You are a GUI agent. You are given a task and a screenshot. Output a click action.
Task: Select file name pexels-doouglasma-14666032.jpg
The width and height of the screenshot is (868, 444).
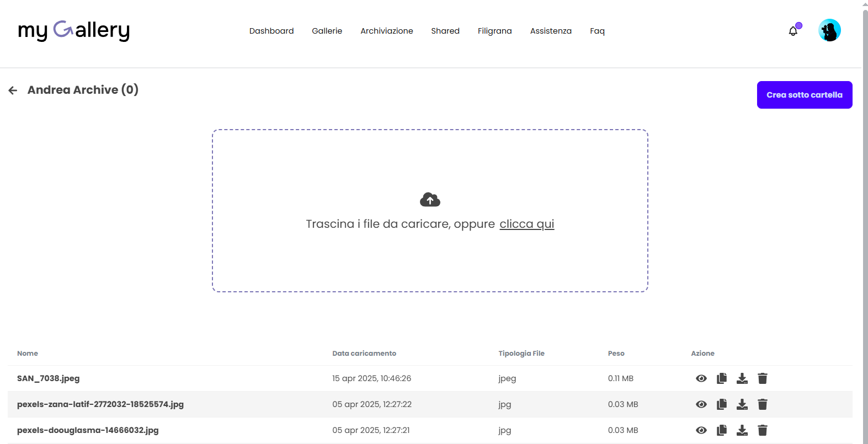coord(88,430)
